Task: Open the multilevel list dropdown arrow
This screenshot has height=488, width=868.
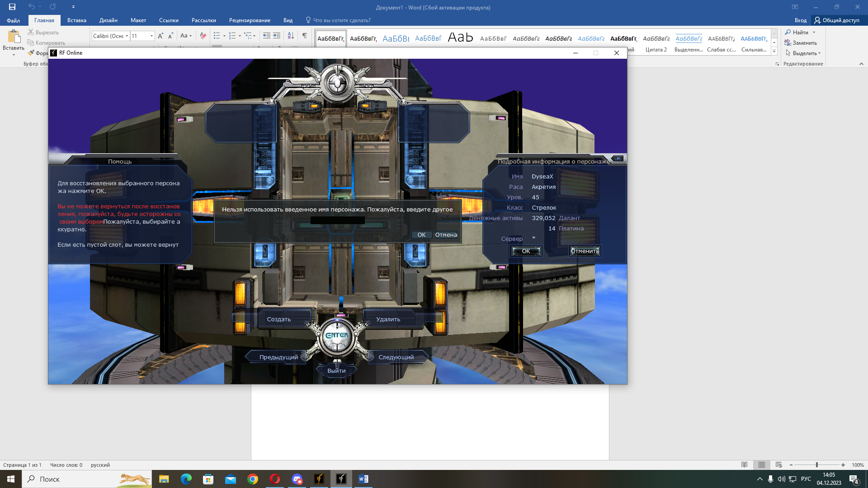Action: (255, 36)
